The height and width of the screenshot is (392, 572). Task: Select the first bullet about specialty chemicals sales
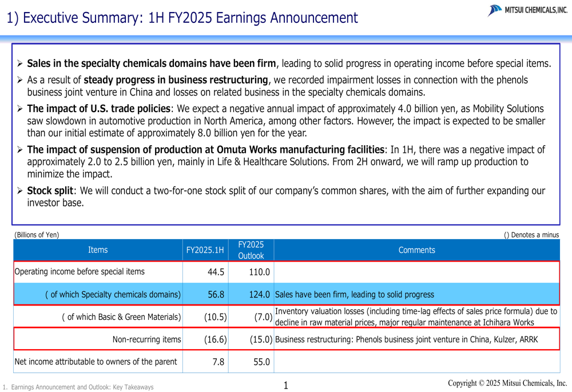click(289, 64)
